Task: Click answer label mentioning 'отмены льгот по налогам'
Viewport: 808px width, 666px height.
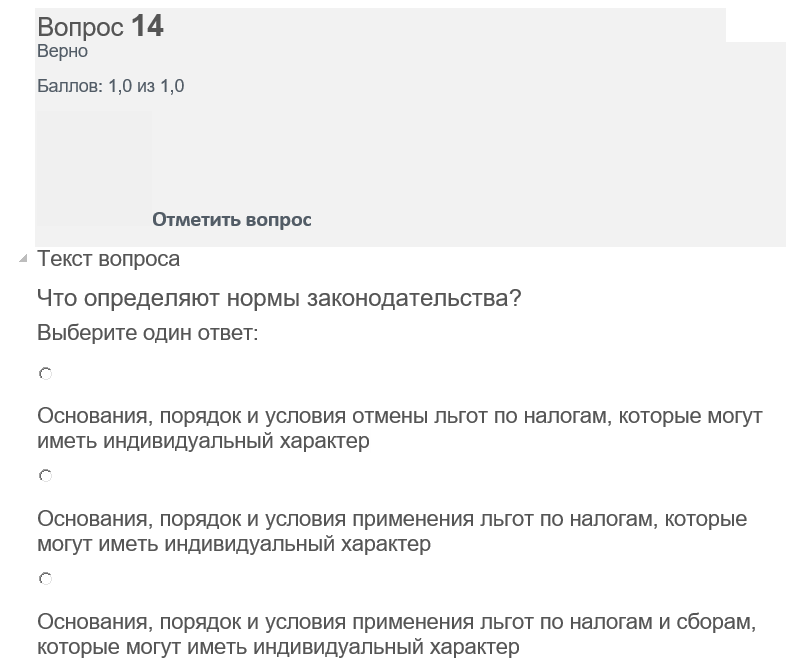Action: coord(399,428)
